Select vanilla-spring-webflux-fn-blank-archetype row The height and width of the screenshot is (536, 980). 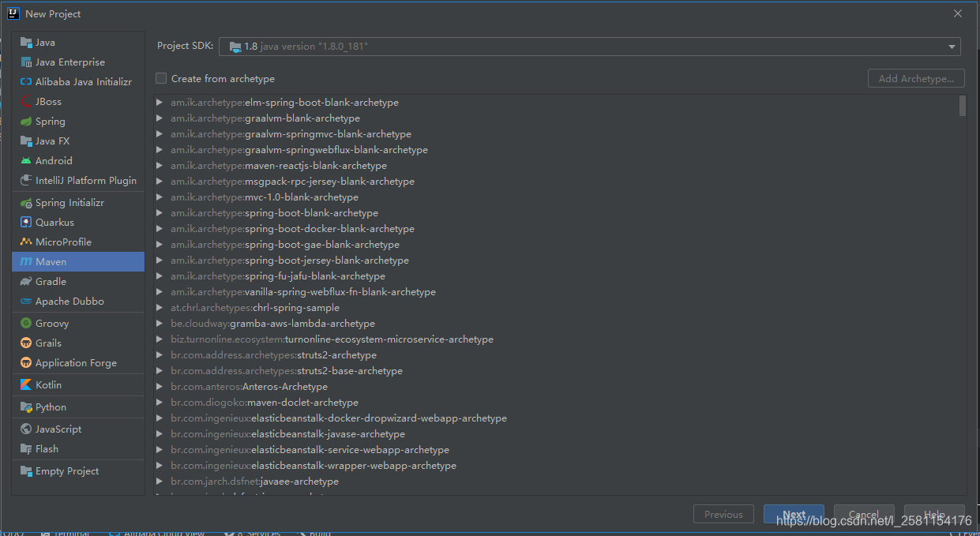[x=556, y=292]
